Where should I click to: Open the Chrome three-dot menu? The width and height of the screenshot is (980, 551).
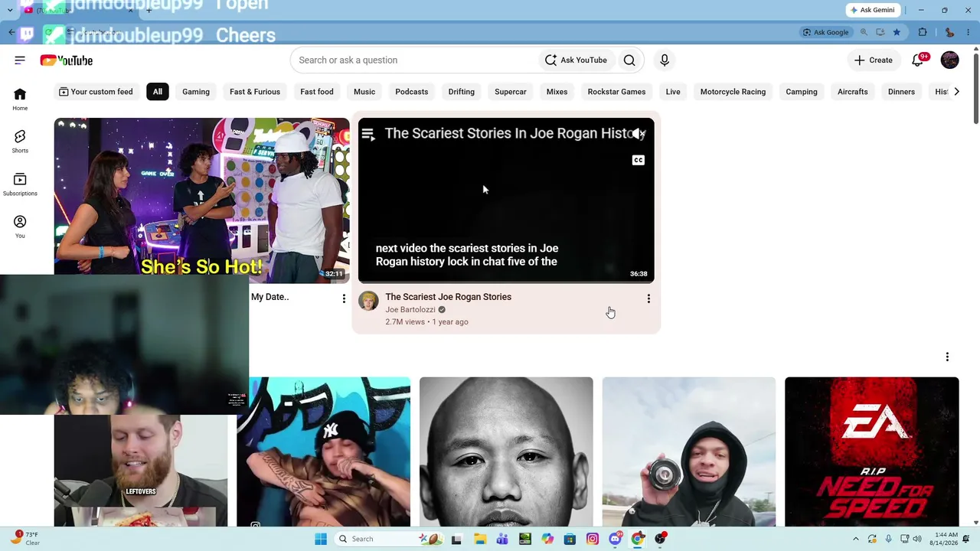(968, 32)
